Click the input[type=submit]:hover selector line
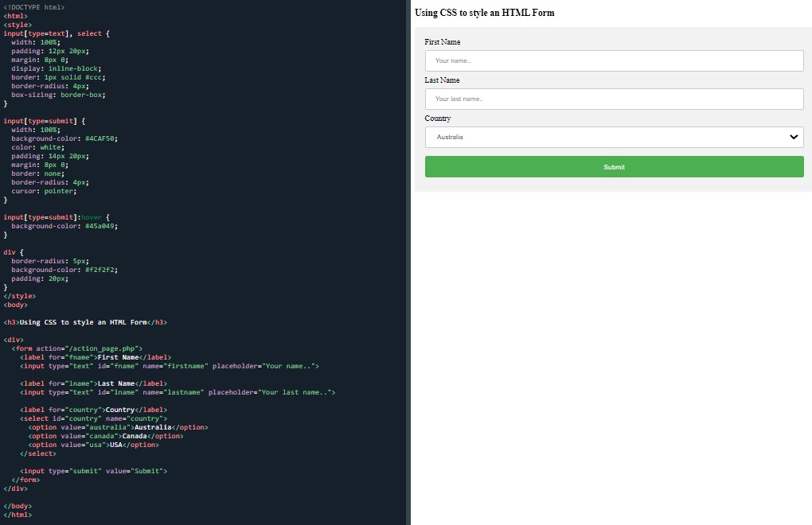 56,216
